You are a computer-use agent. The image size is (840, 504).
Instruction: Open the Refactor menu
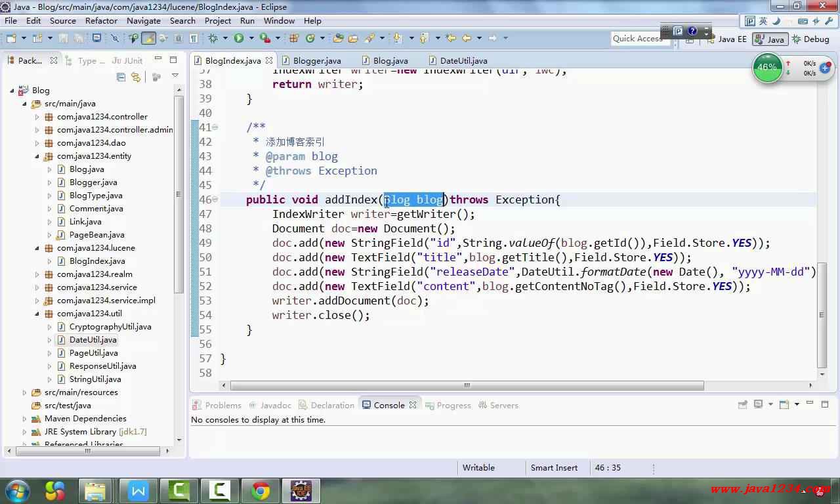(x=101, y=20)
